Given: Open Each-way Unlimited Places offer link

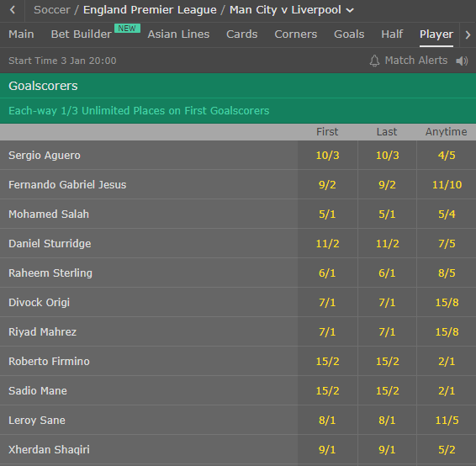Looking at the screenshot, I should tap(139, 111).
